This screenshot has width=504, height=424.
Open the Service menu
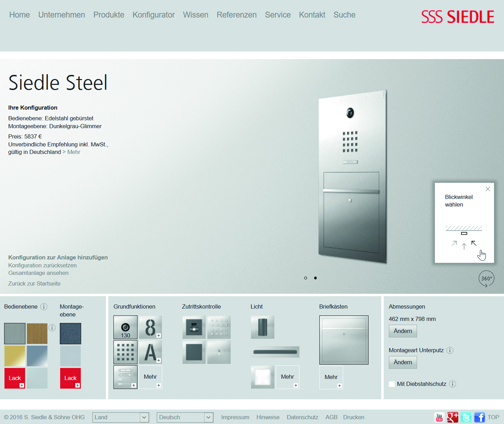(x=278, y=15)
